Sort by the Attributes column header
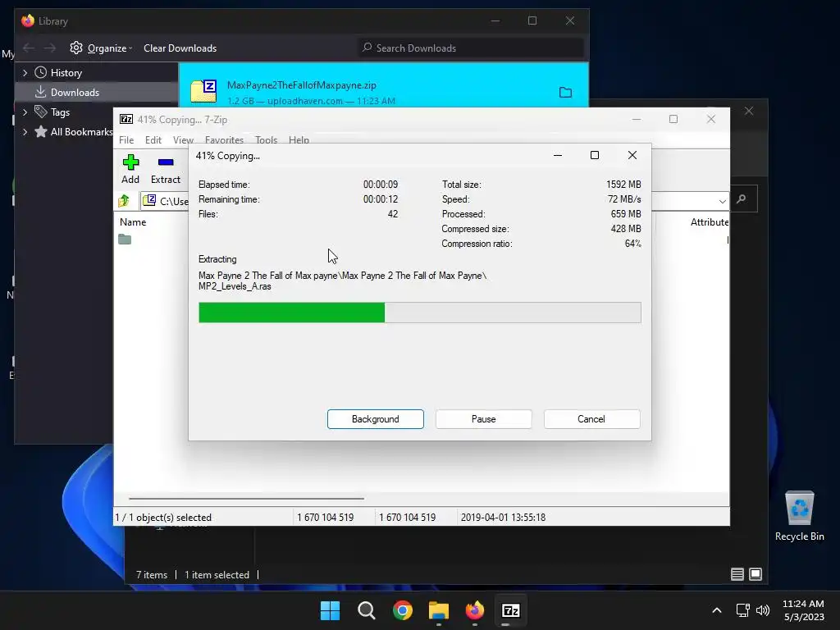840x630 pixels. pyautogui.click(x=710, y=221)
